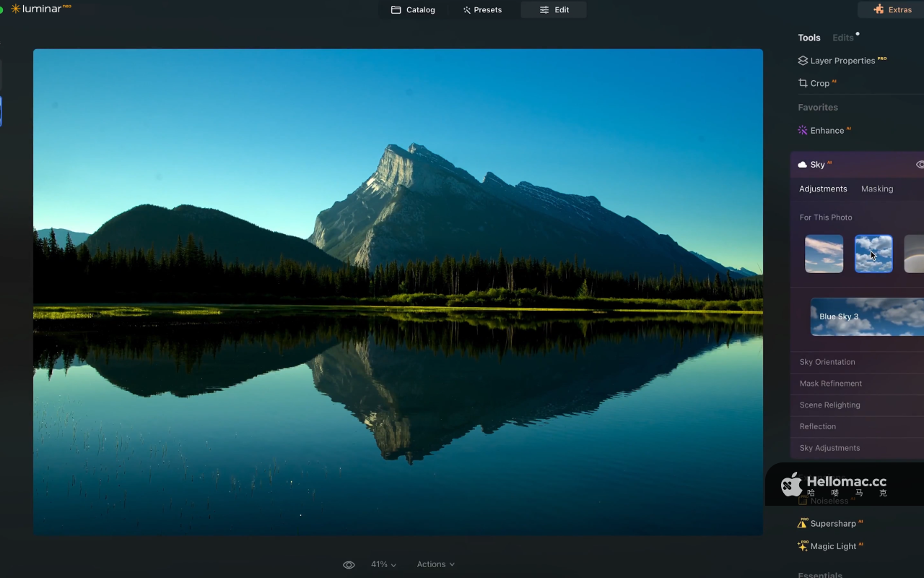Open the Magic Light AI tool

pos(830,546)
